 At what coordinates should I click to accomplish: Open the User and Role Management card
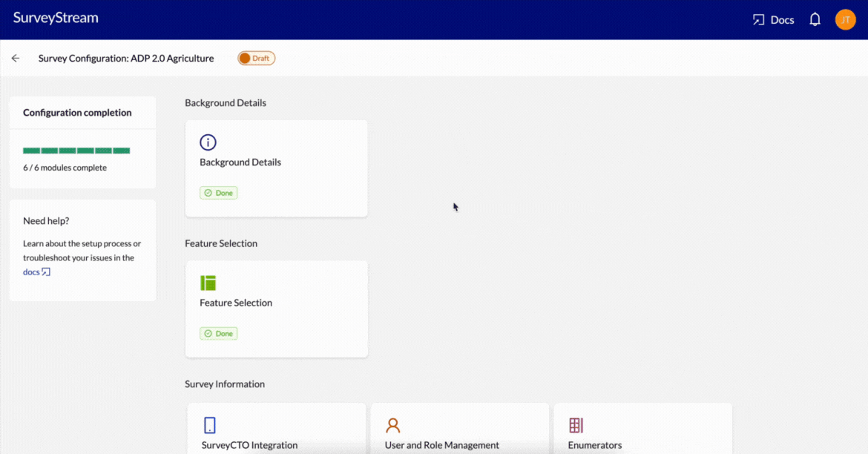pos(459,429)
